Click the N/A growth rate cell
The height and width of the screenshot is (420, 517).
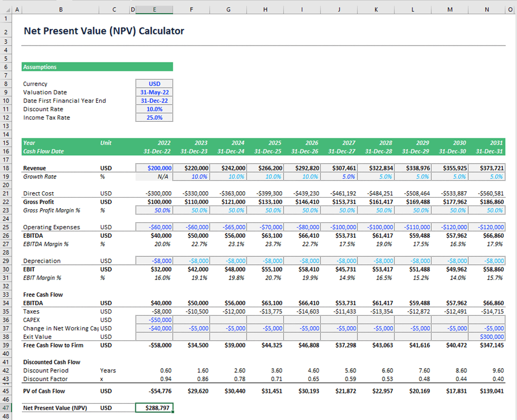154,176
